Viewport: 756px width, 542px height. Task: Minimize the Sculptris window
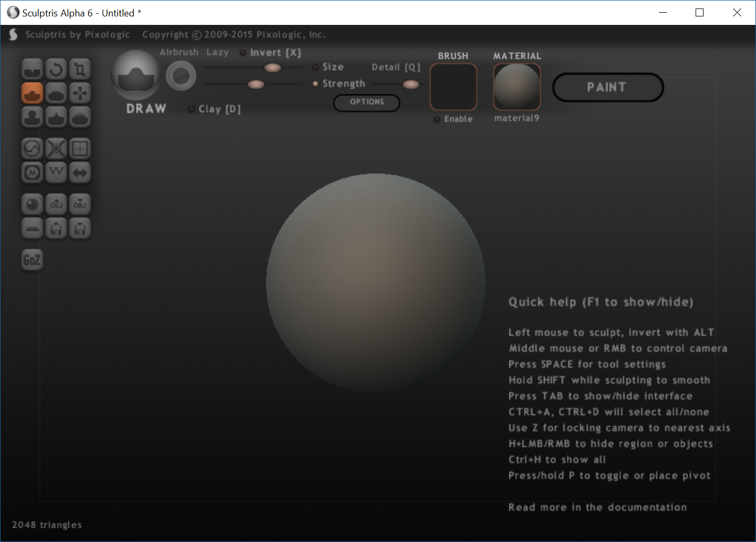coord(663,12)
